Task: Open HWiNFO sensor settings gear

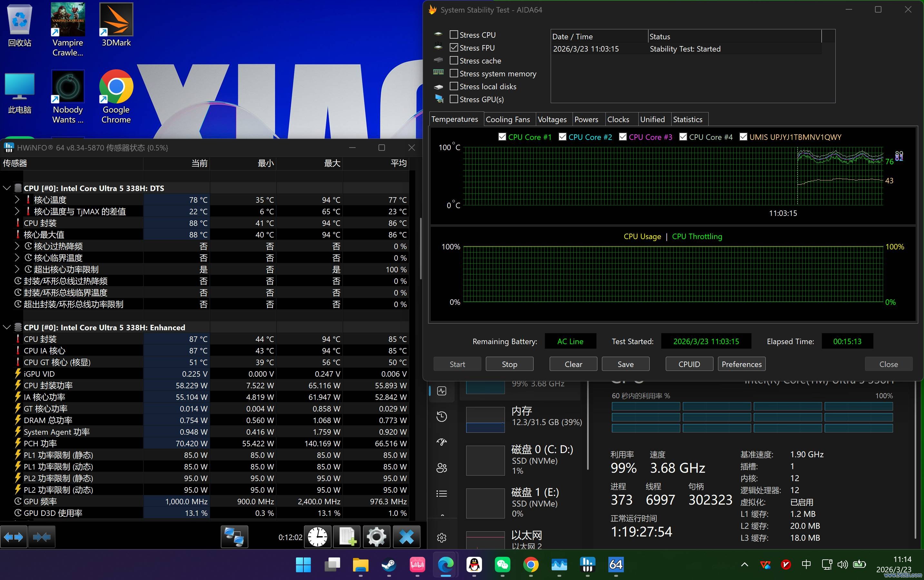Action: pos(377,536)
